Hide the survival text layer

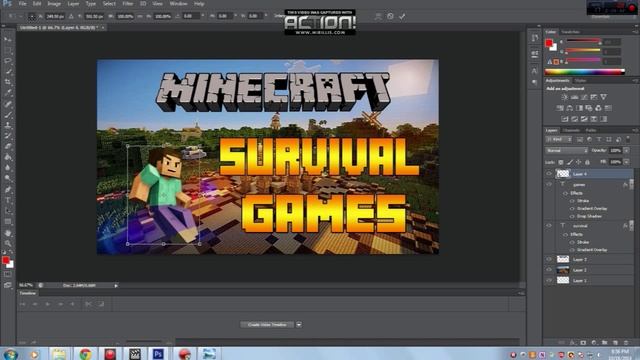click(x=549, y=226)
